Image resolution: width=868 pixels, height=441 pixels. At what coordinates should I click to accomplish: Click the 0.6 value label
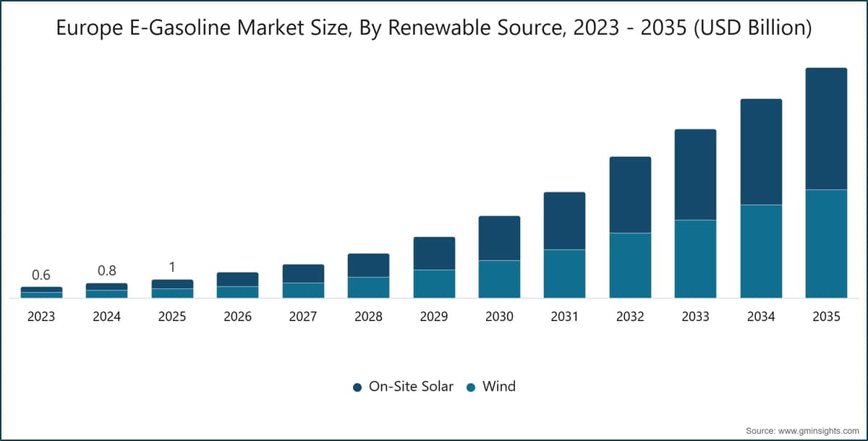pyautogui.click(x=41, y=275)
